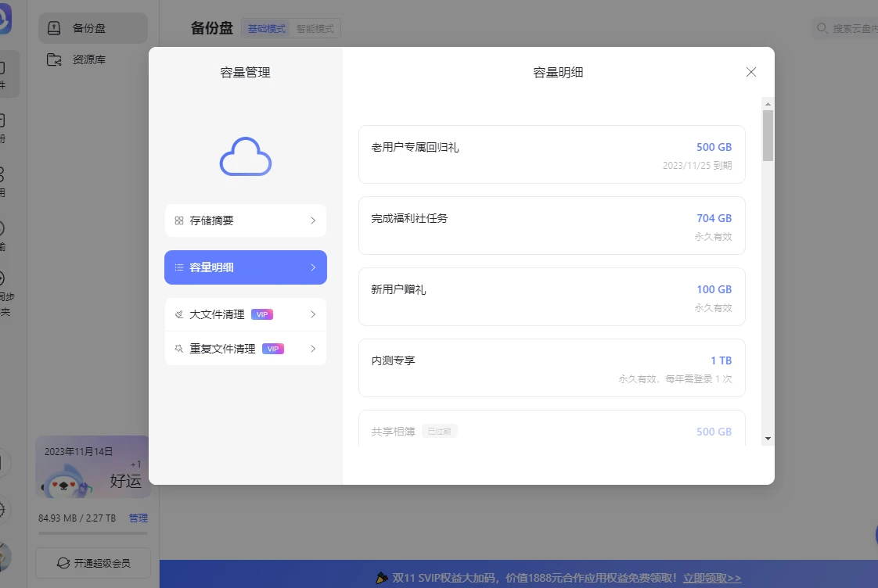Expand 大文件清理 chevron arrow
Viewport: 878px width, 588px height.
coord(313,314)
